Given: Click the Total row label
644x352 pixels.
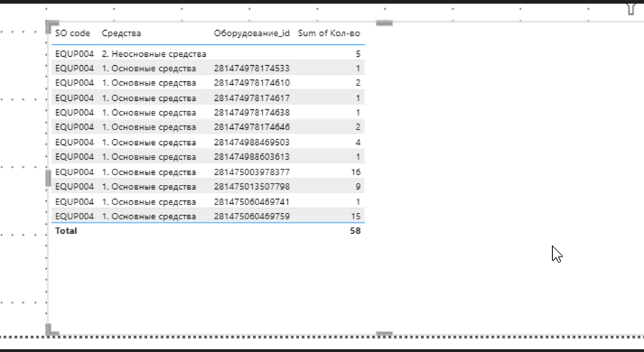Looking at the screenshot, I should click(66, 230).
